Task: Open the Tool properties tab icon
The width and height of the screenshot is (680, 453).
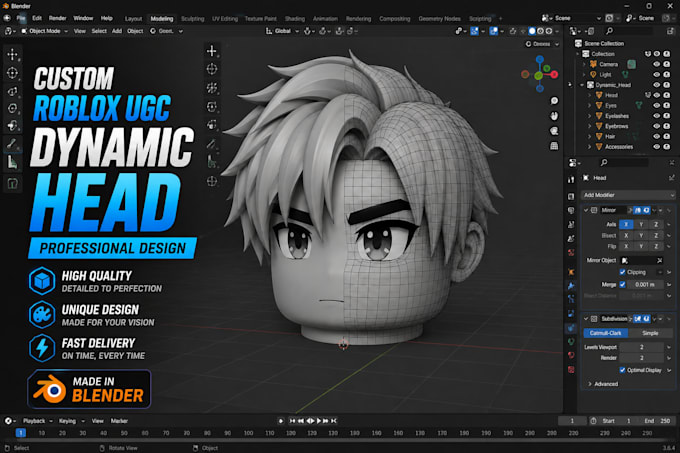Action: tap(571, 179)
